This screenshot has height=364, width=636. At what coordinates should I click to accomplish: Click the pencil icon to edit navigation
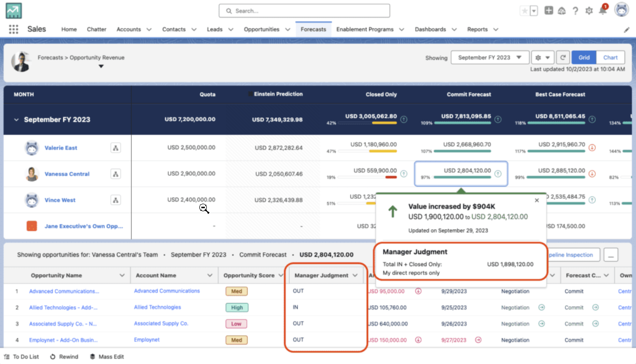[627, 29]
